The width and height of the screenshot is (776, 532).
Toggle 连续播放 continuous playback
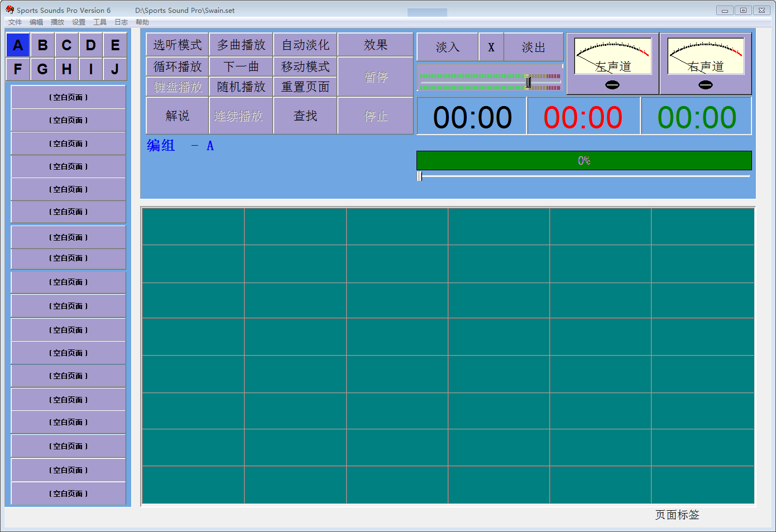[241, 116]
